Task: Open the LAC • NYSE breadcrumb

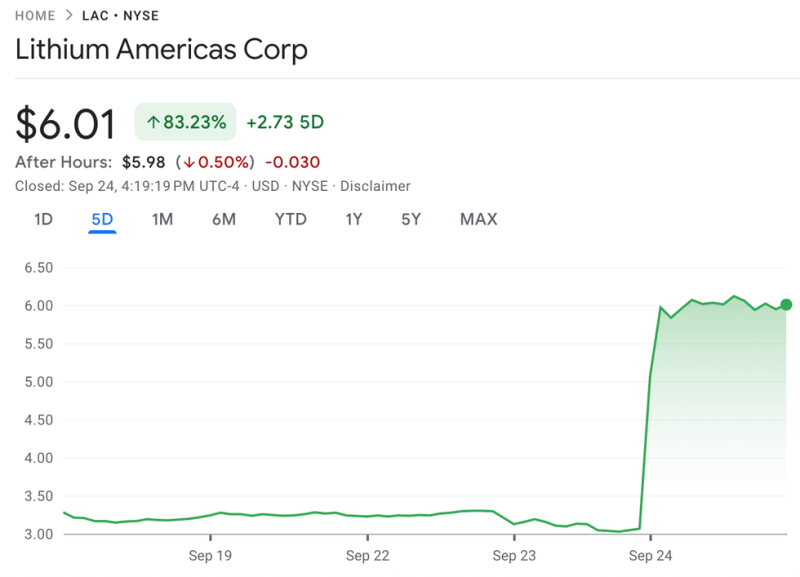Action: pos(121,16)
